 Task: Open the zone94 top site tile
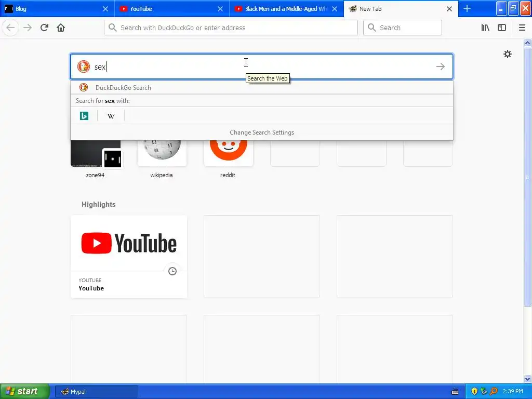point(96,153)
